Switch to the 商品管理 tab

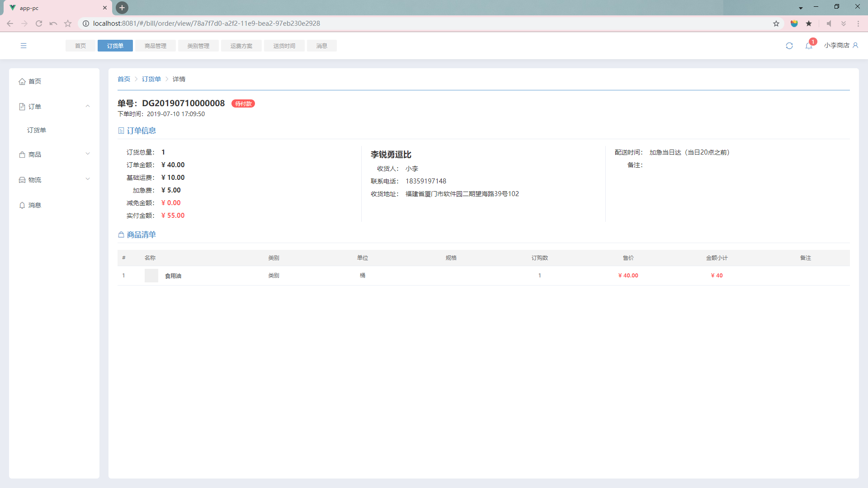(155, 46)
